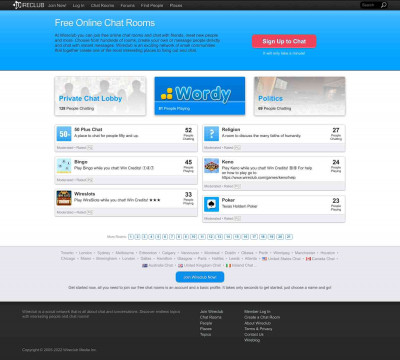Open Join Now in top navigation
The image size is (400, 360).
[57, 5]
